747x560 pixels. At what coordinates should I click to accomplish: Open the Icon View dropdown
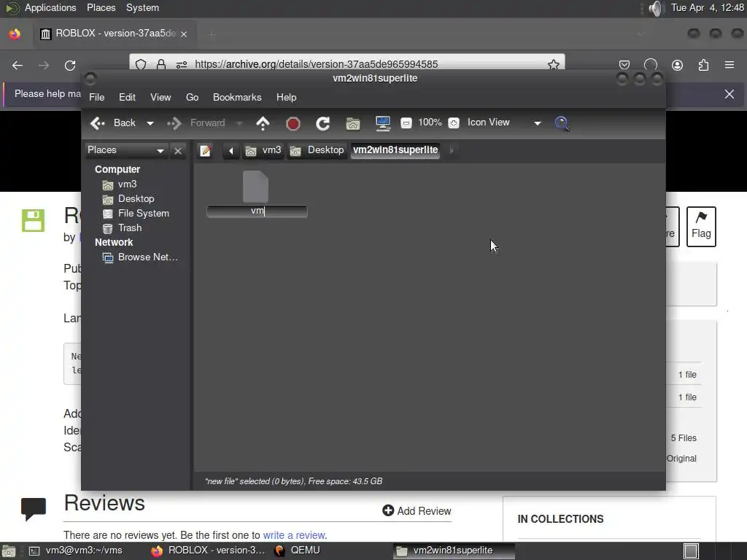click(x=503, y=122)
